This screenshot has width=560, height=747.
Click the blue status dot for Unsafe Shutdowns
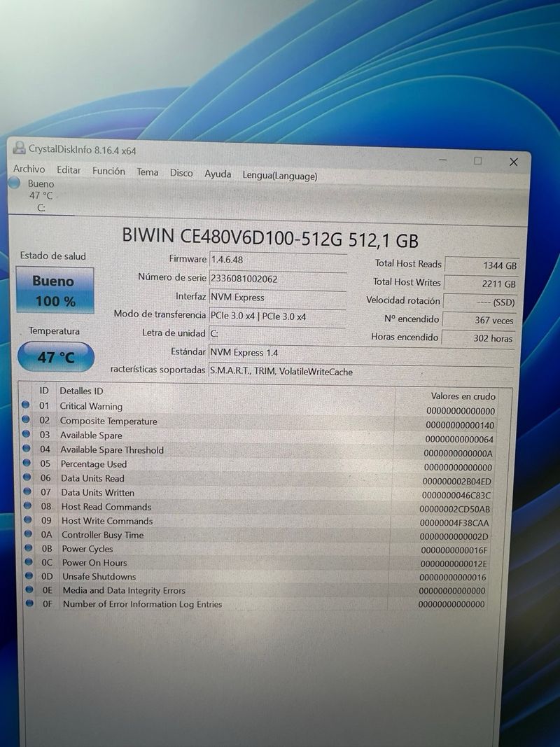click(x=29, y=575)
